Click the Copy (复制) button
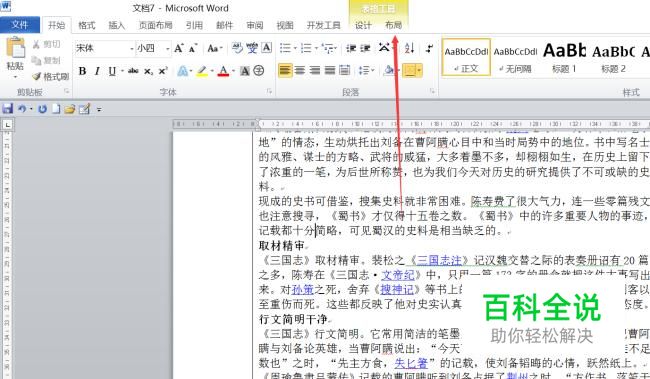The image size is (650, 379). 46,61
